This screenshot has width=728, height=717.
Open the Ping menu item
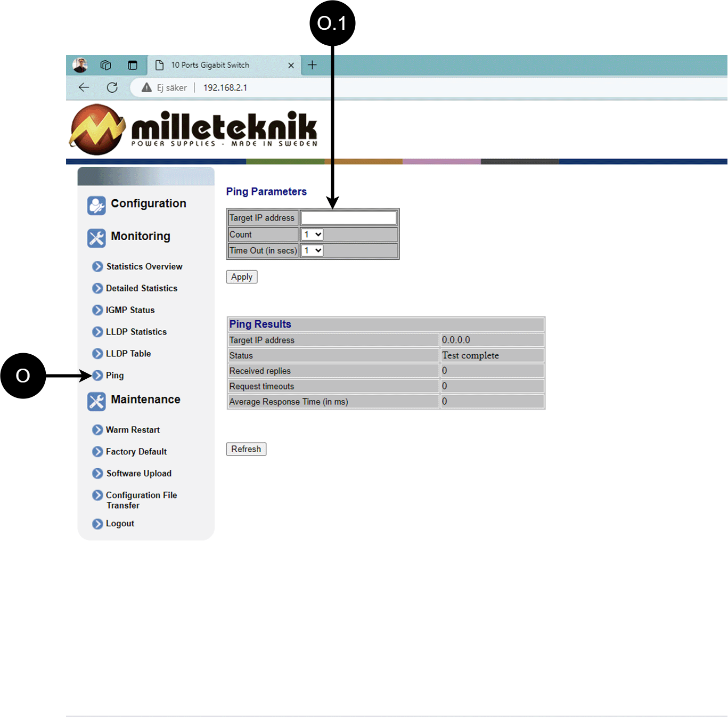(114, 376)
